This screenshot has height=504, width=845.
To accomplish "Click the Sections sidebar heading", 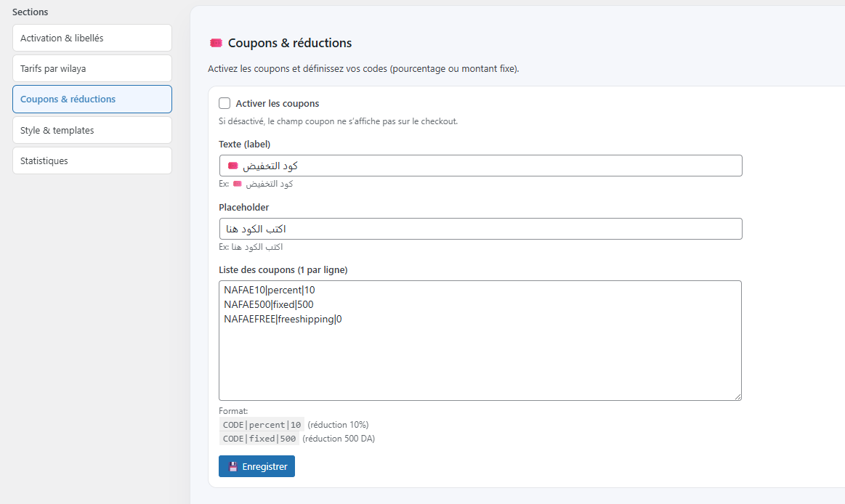I will (31, 12).
